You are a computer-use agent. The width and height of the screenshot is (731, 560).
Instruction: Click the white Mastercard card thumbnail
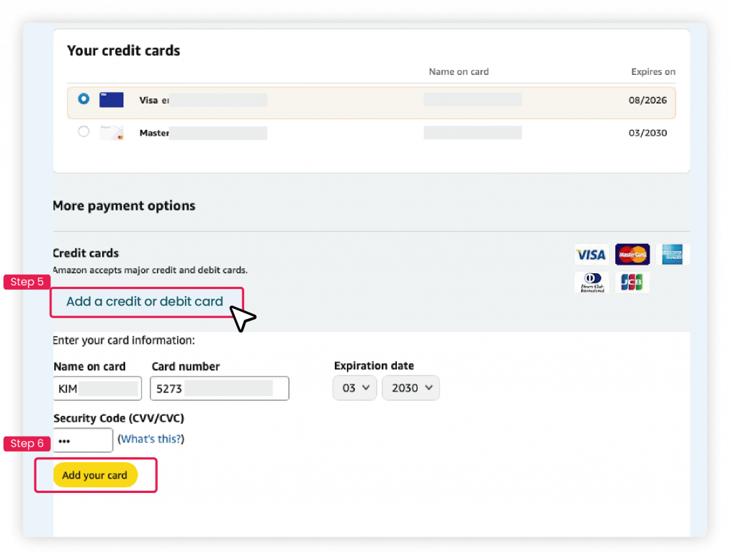click(x=111, y=133)
